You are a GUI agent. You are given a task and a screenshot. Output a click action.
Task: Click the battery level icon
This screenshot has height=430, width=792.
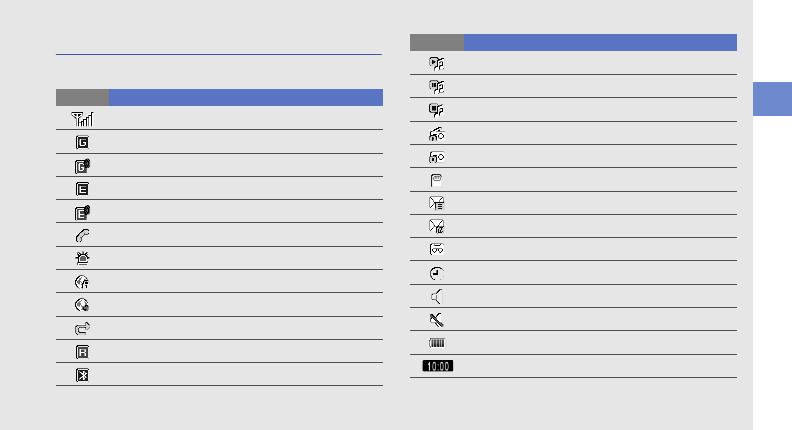click(x=437, y=343)
